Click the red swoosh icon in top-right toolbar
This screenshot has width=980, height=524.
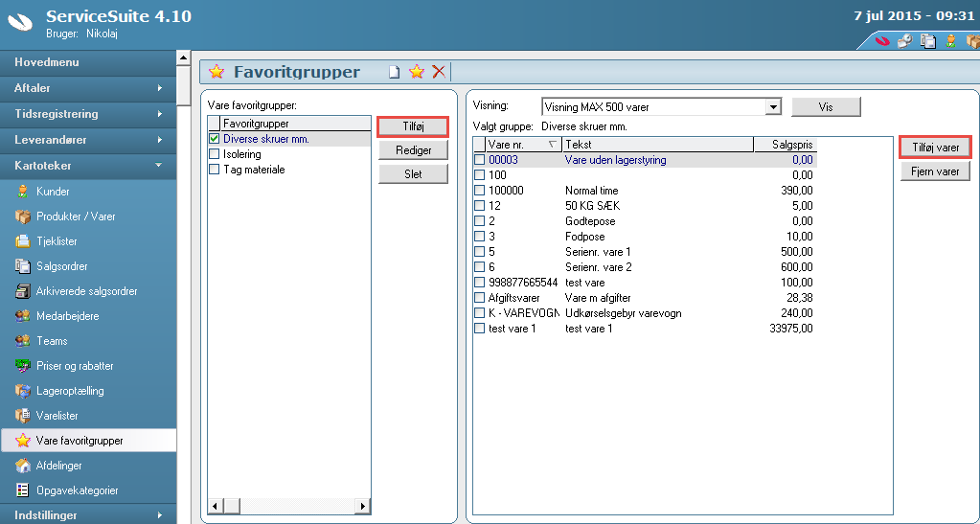point(882,41)
